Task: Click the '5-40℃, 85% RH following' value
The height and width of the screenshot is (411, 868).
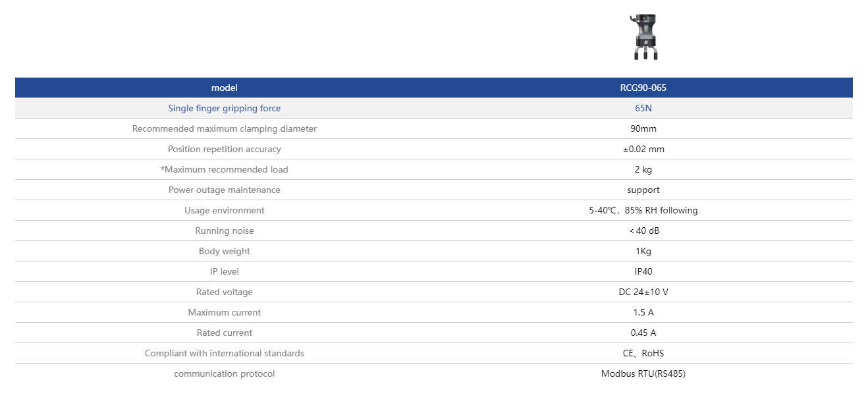Action: pos(643,210)
